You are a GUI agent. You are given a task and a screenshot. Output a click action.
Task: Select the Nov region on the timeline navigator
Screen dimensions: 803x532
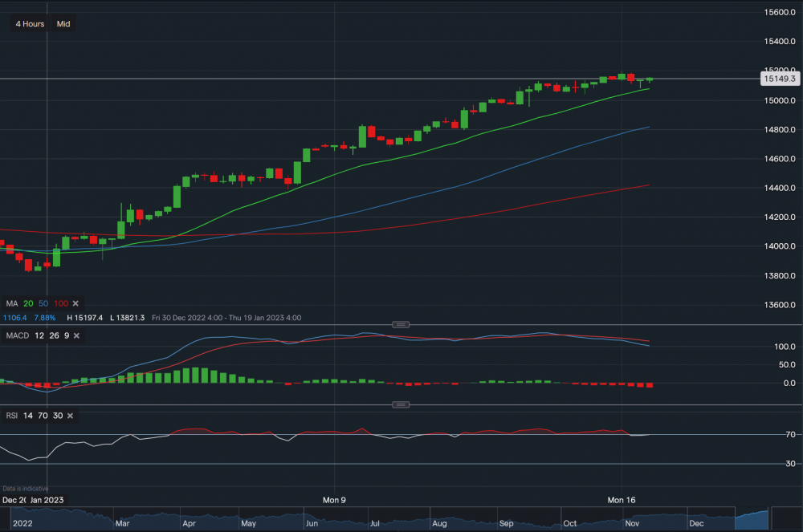point(632,523)
